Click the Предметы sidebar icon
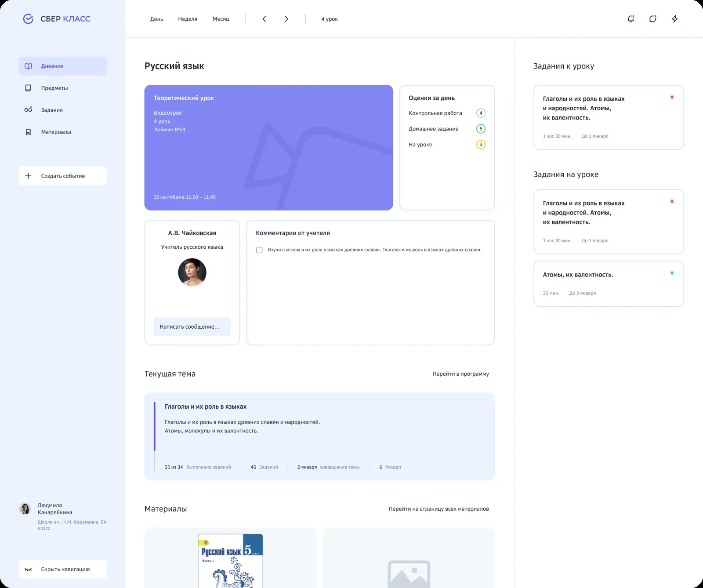This screenshot has height=588, width=703. 28,88
